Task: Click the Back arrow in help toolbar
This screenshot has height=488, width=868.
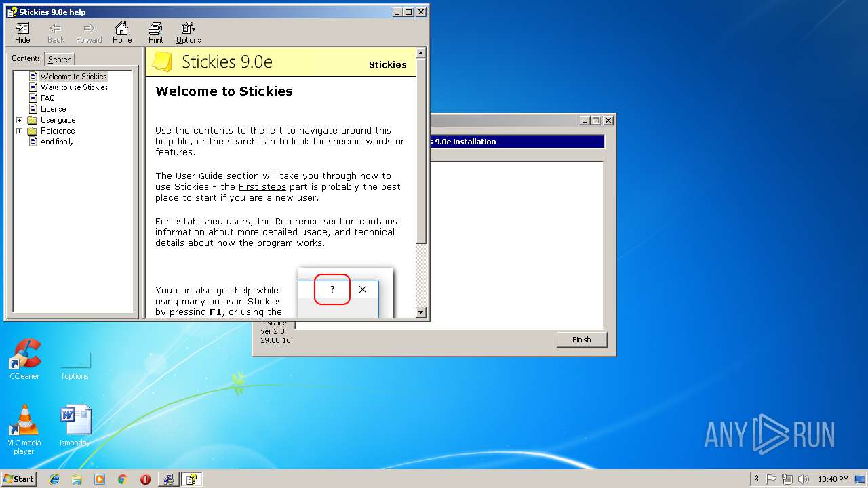Action: [x=56, y=33]
